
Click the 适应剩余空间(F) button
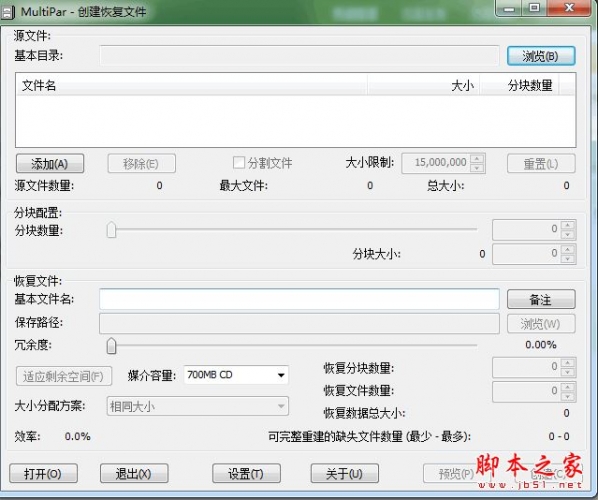click(x=64, y=376)
